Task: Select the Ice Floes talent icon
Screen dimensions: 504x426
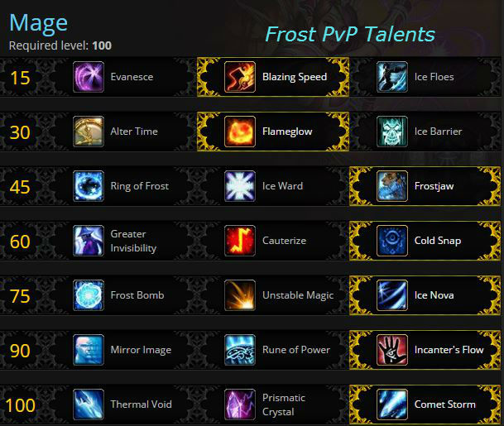Action: 391,77
